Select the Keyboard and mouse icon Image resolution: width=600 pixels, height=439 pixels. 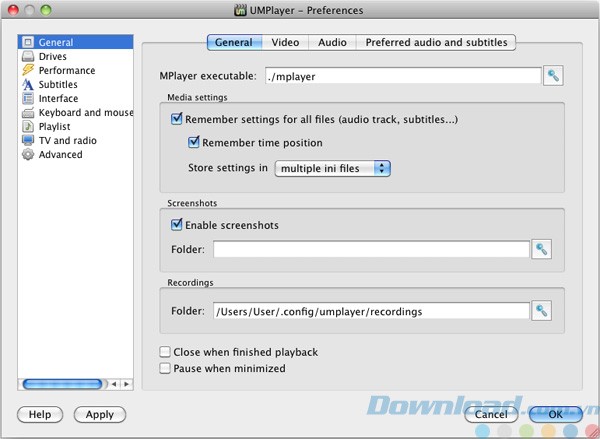pyautogui.click(x=28, y=113)
